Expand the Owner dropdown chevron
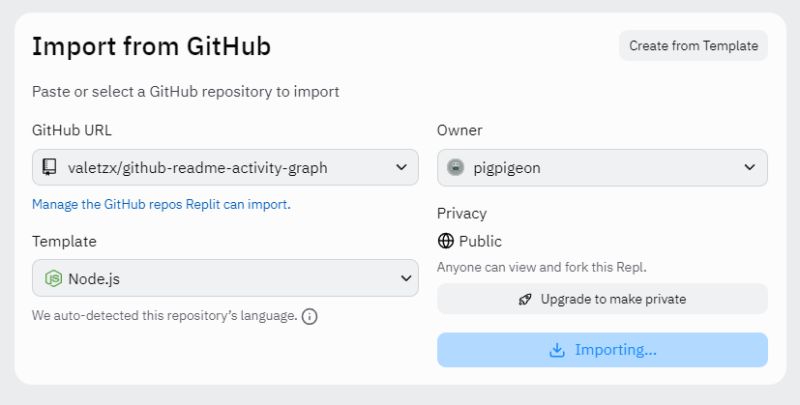 749,167
